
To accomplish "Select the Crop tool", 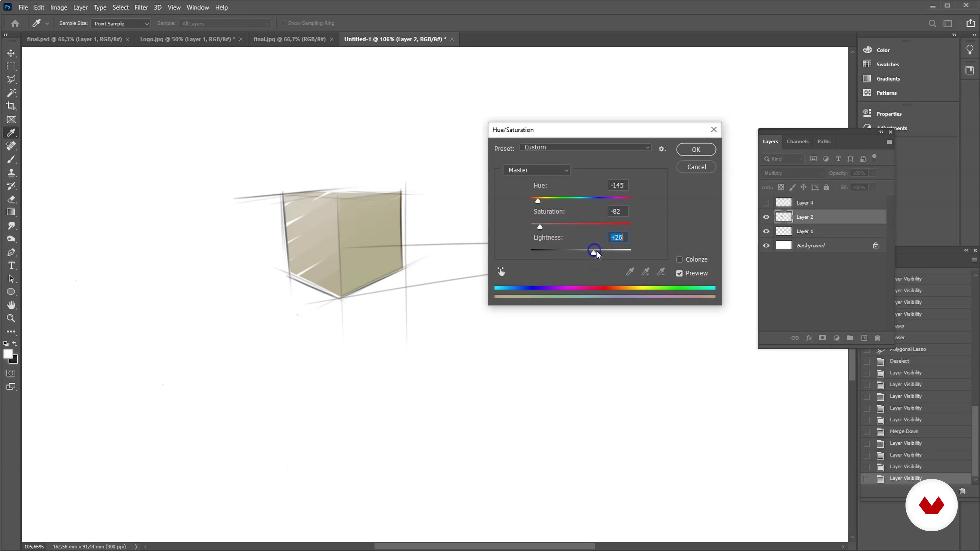I will (11, 106).
